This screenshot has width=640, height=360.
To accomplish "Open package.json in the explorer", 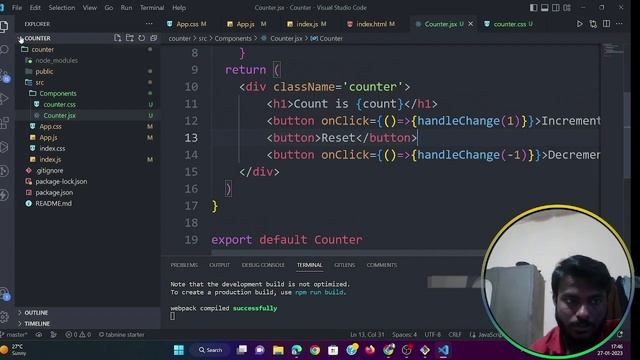I will 54,193.
